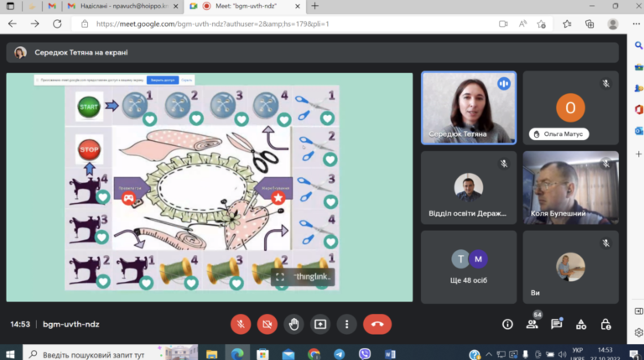Show participants list with 54 badge
This screenshot has height=360, width=644.
532,323
